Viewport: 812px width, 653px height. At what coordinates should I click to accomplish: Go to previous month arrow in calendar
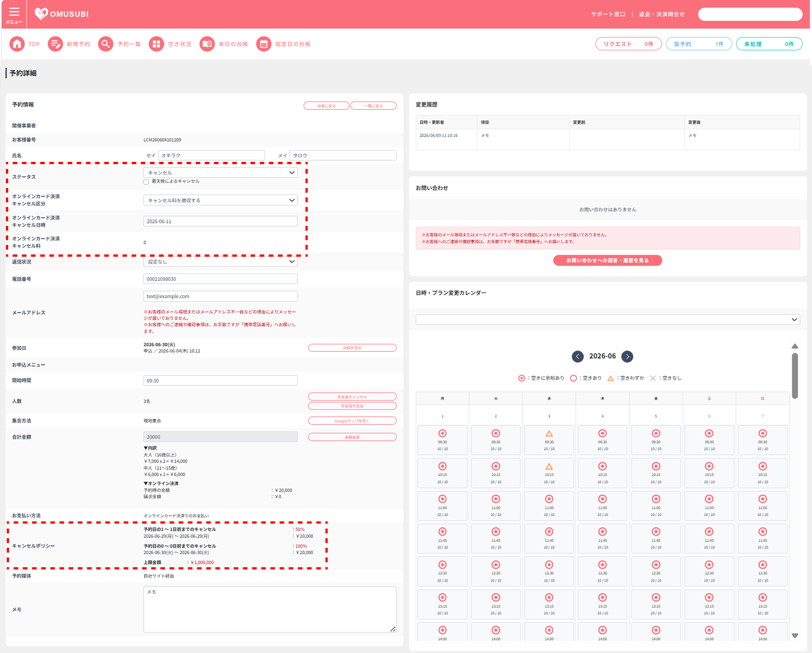pyautogui.click(x=578, y=356)
